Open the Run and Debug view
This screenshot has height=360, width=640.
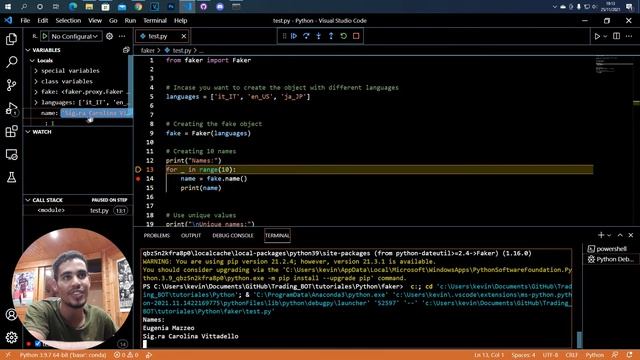pyautogui.click(x=11, y=108)
